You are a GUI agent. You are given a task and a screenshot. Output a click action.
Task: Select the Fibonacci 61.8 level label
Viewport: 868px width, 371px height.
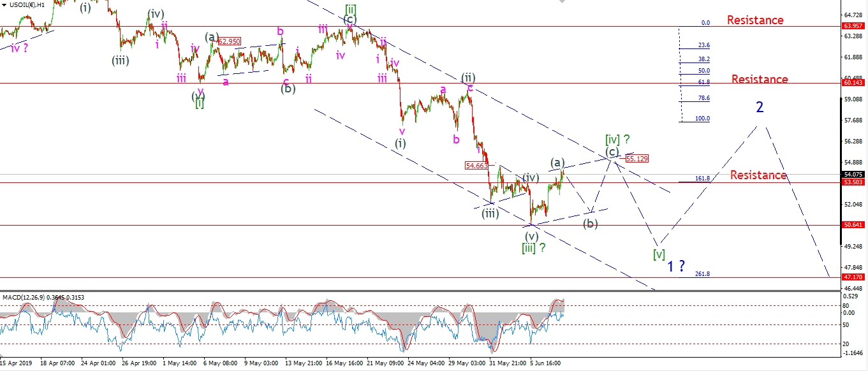pos(704,82)
